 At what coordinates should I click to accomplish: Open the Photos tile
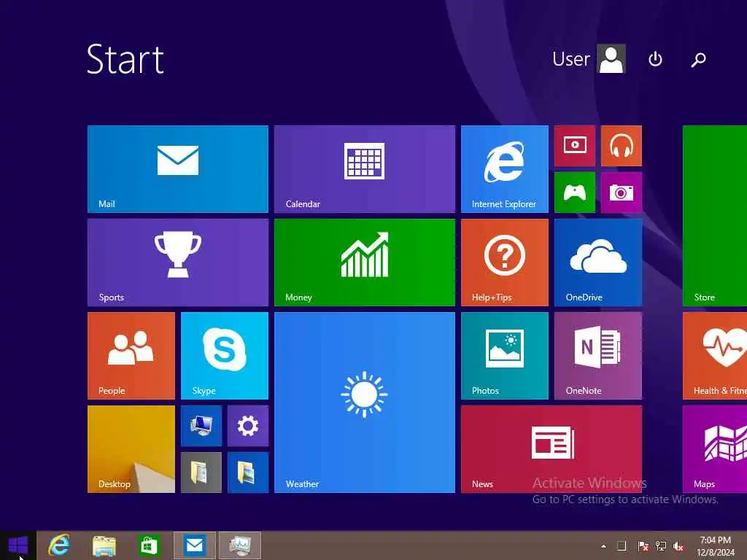click(505, 356)
